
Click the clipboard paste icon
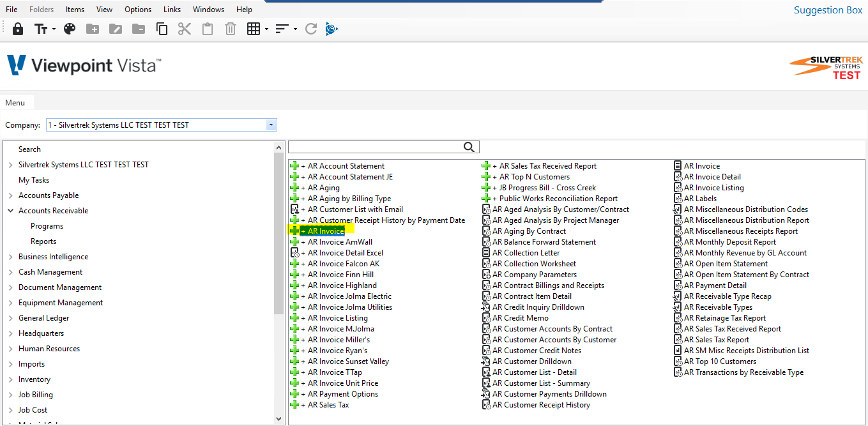[208, 29]
